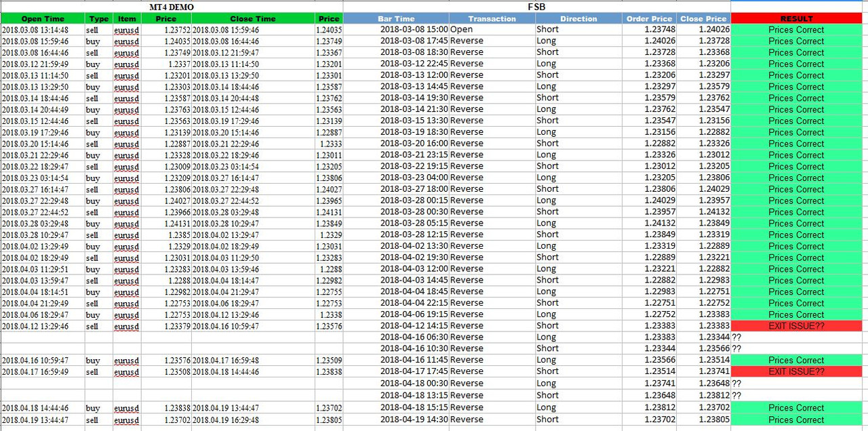Select MT4 price cell 1.2385
Image resolution: width=868 pixels, height=431 pixels.
pyautogui.click(x=178, y=235)
